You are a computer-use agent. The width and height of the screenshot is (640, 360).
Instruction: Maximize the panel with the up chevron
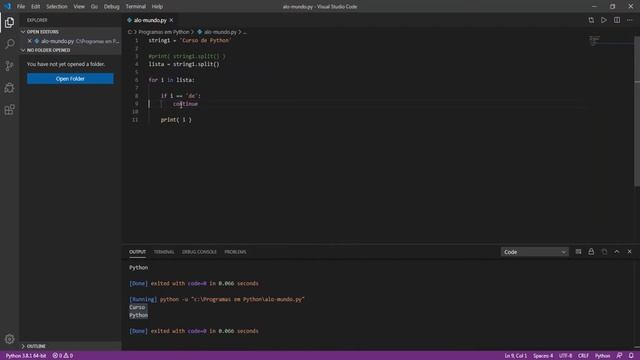pyautogui.click(x=617, y=252)
